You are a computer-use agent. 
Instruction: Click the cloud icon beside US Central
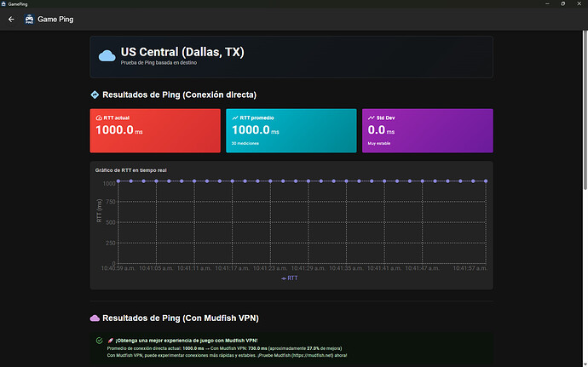(107, 56)
